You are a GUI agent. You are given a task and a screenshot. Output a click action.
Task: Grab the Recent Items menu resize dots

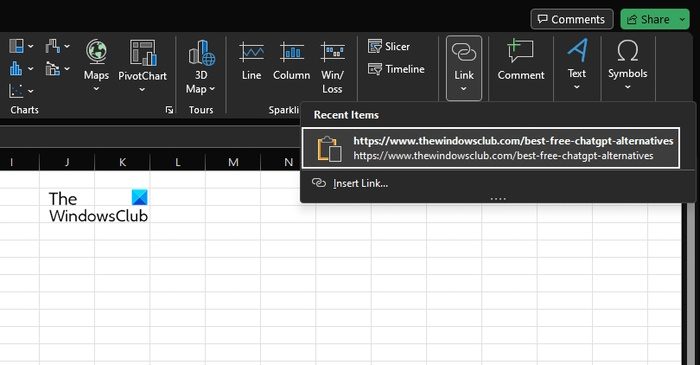498,199
